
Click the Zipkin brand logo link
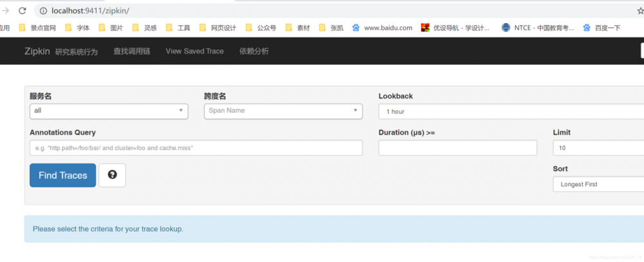pos(37,51)
